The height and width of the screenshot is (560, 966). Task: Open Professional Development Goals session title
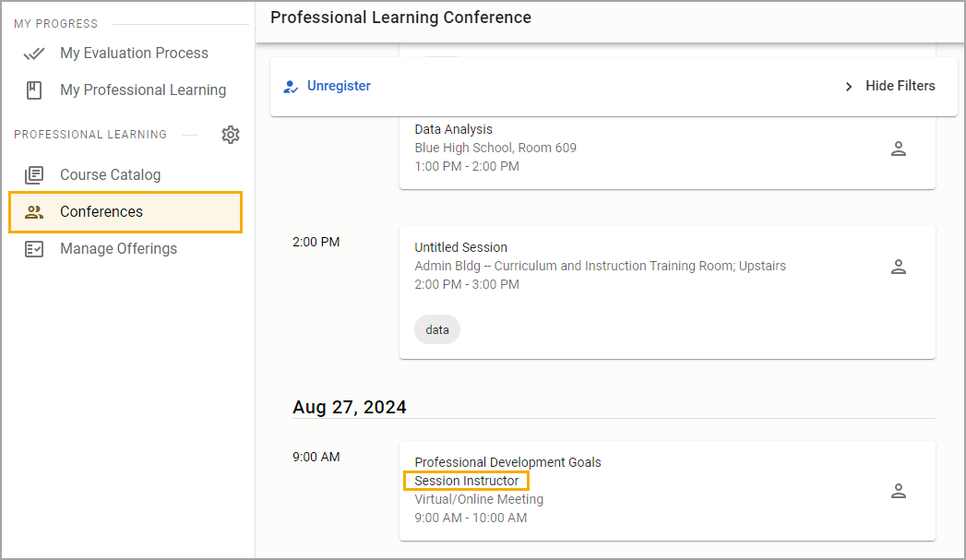[507, 462]
